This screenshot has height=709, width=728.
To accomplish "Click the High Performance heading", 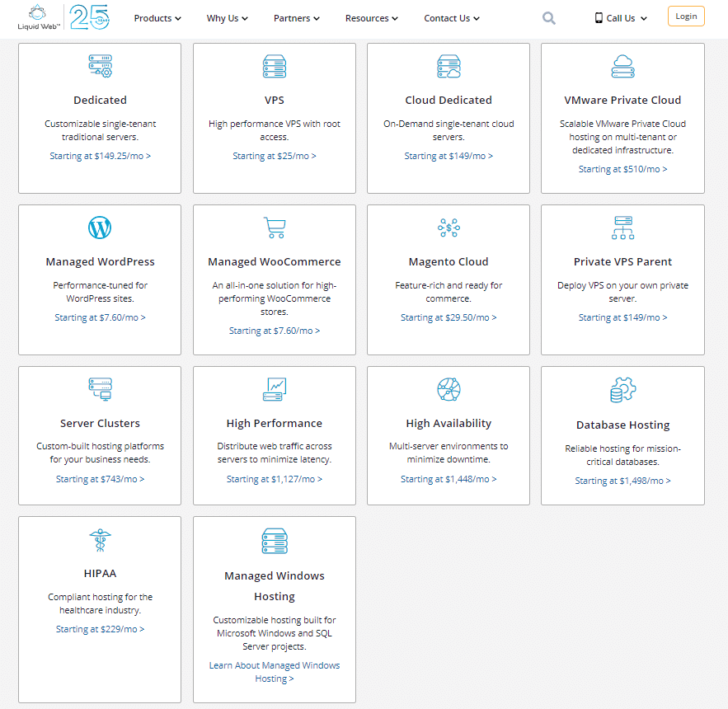I will coord(275,424).
